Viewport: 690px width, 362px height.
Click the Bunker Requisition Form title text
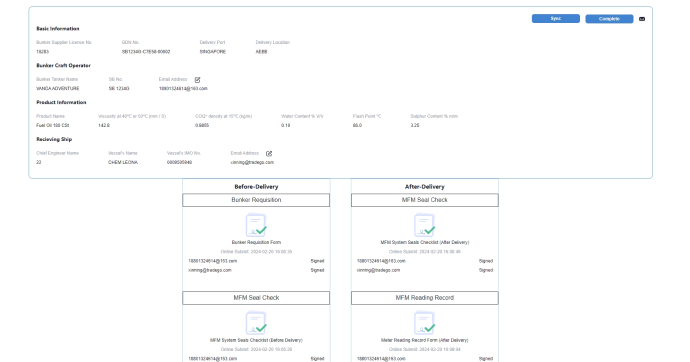[256, 242]
